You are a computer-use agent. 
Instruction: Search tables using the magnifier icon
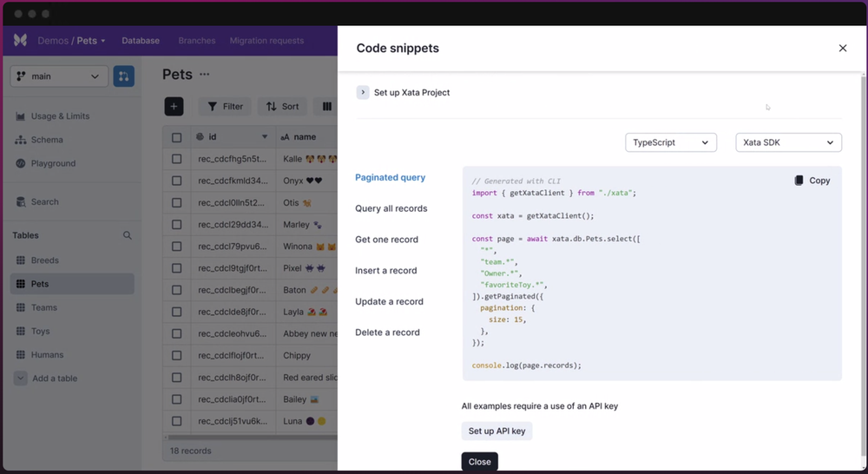tap(128, 235)
